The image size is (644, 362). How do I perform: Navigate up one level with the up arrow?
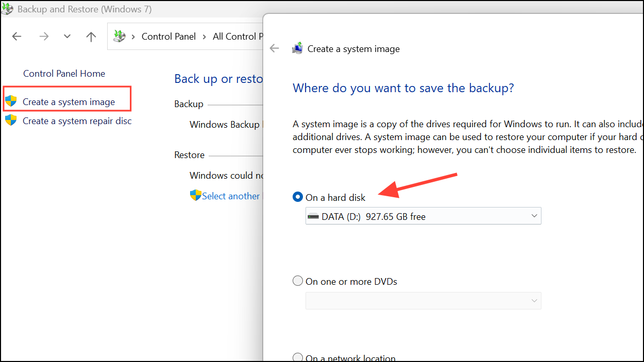pyautogui.click(x=91, y=36)
